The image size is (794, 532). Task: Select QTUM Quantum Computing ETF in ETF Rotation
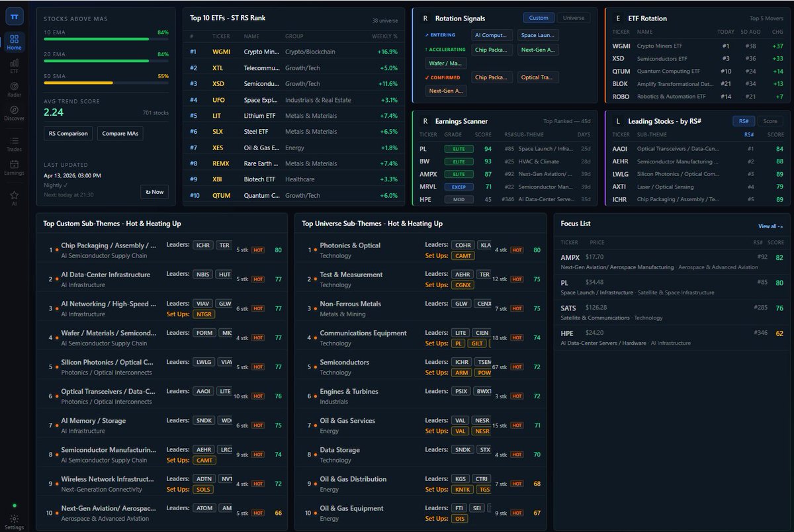click(x=697, y=71)
